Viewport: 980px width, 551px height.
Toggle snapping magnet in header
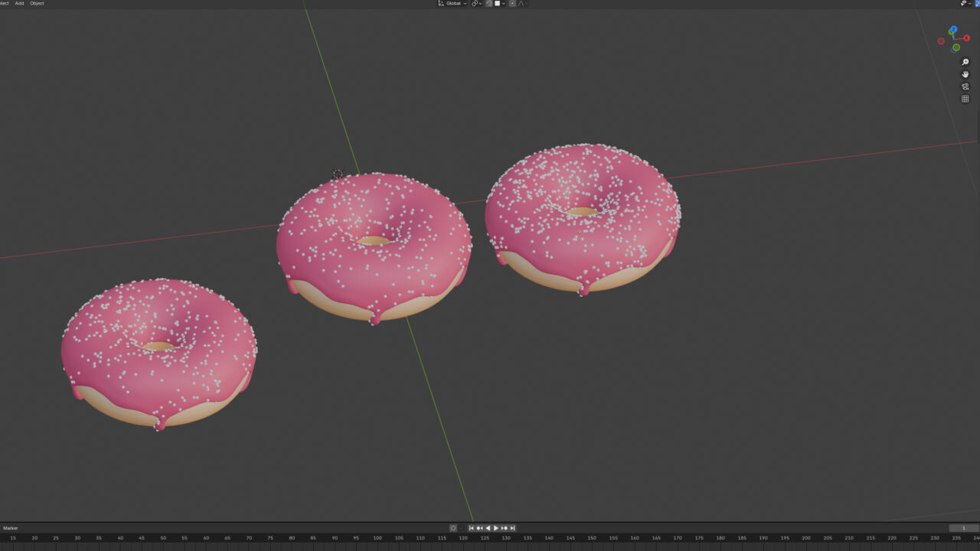[x=489, y=4]
